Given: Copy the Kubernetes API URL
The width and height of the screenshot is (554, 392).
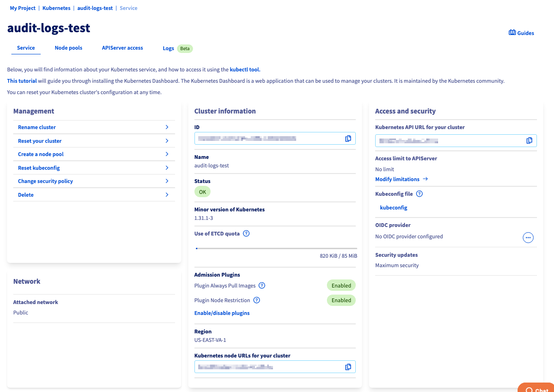Looking at the screenshot, I should [x=529, y=140].
